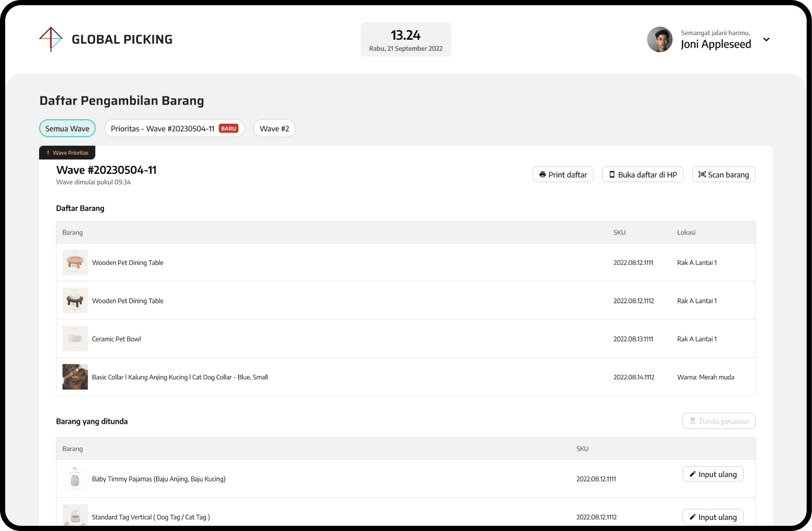Viewport: 812px width, 531px height.
Task: Click the printer icon in Print daftar
Action: click(543, 175)
